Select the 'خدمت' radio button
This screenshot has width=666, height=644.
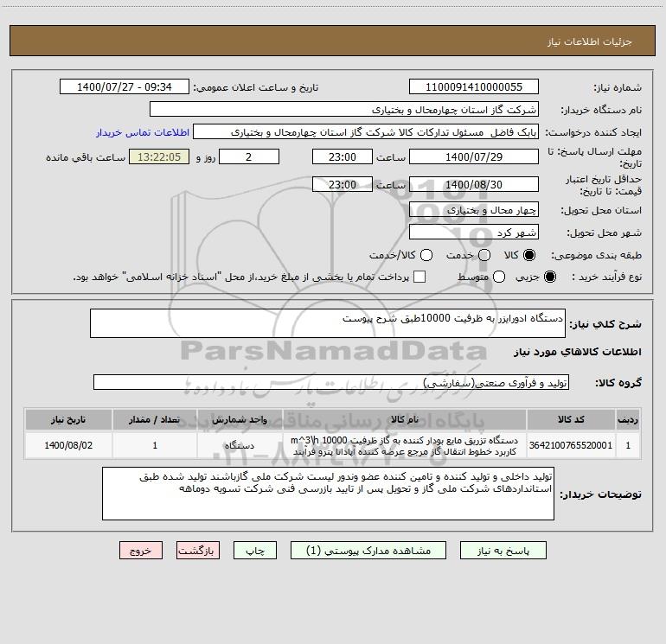[484, 255]
